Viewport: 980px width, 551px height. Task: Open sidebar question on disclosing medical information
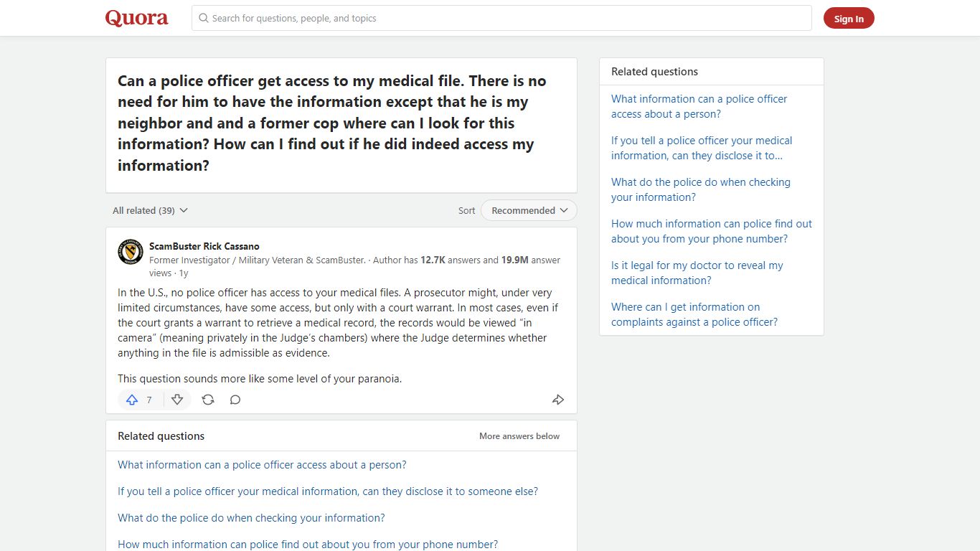point(702,148)
